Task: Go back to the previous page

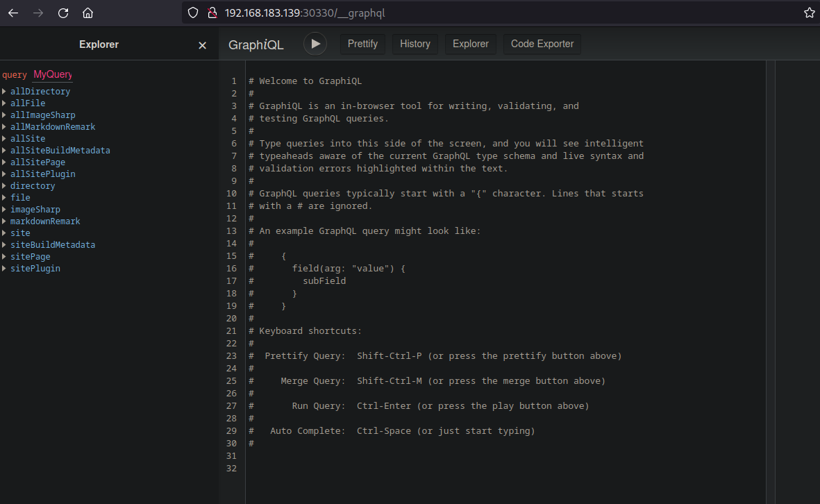Action: coord(13,13)
